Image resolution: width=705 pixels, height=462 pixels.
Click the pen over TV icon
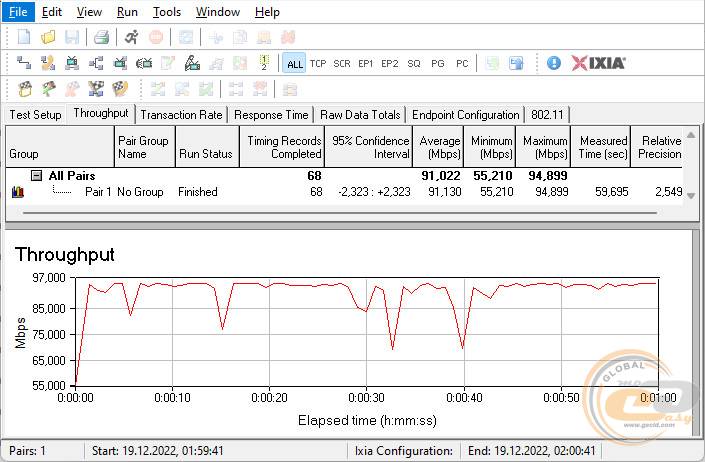192,63
